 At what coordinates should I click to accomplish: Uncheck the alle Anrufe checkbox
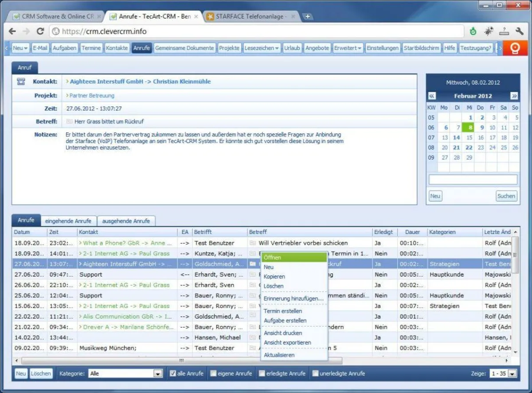pyautogui.click(x=173, y=374)
